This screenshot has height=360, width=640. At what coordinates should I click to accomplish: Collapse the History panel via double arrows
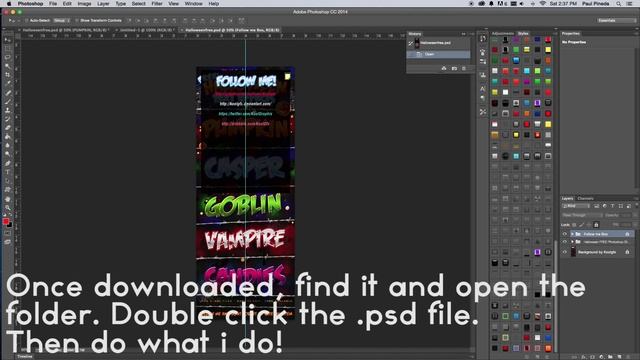pos(463,34)
